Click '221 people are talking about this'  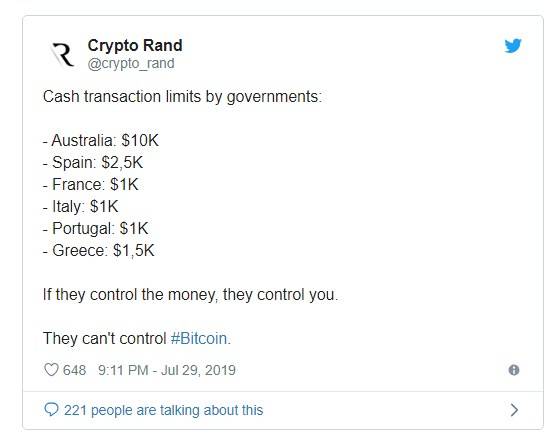coord(164,410)
